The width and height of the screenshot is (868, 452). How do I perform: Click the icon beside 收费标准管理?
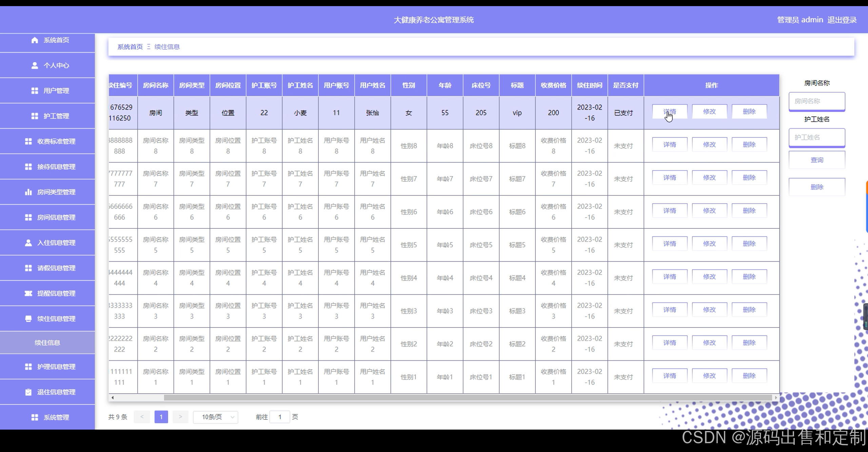coord(28,142)
